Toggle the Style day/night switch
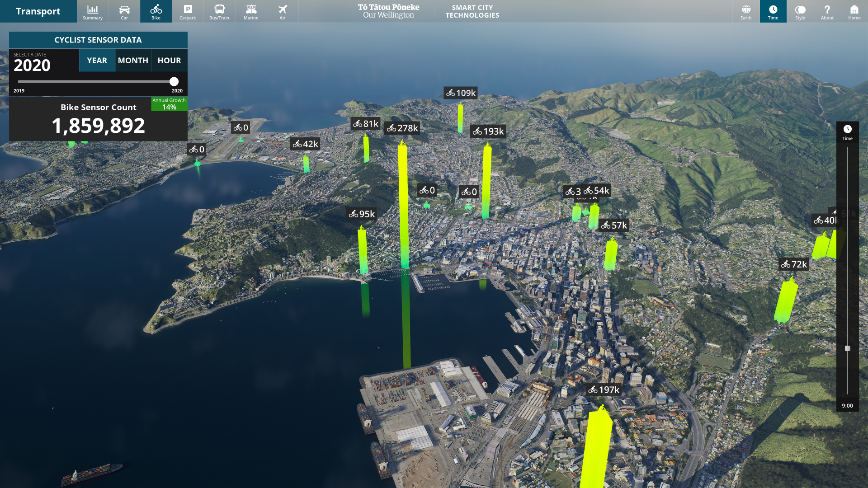 [x=800, y=11]
